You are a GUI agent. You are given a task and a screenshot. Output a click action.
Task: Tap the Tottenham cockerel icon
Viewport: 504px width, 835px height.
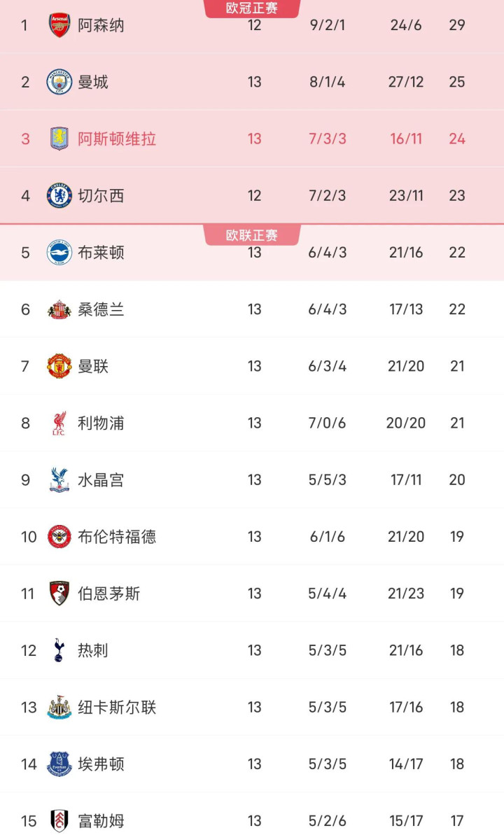[59, 650]
